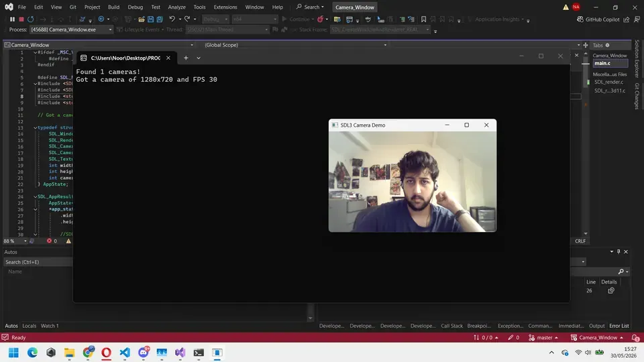The image size is (644, 362).
Task: Open the feedback icon at toolbar far right
Action: tap(637, 19)
